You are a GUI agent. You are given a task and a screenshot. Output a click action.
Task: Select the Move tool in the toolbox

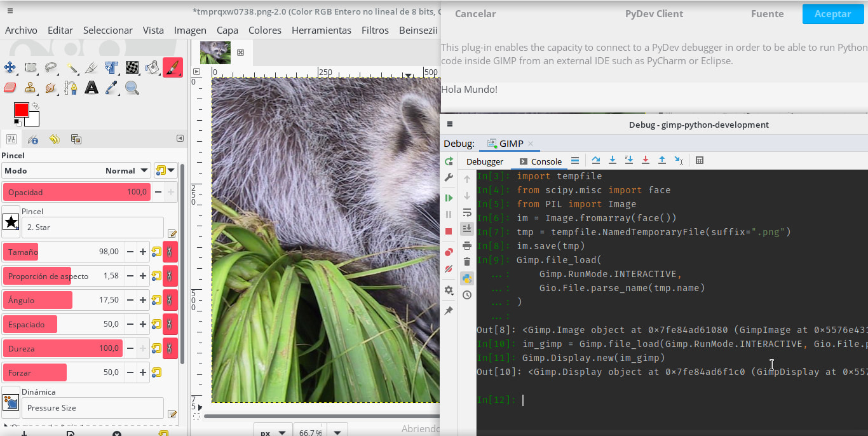10,67
